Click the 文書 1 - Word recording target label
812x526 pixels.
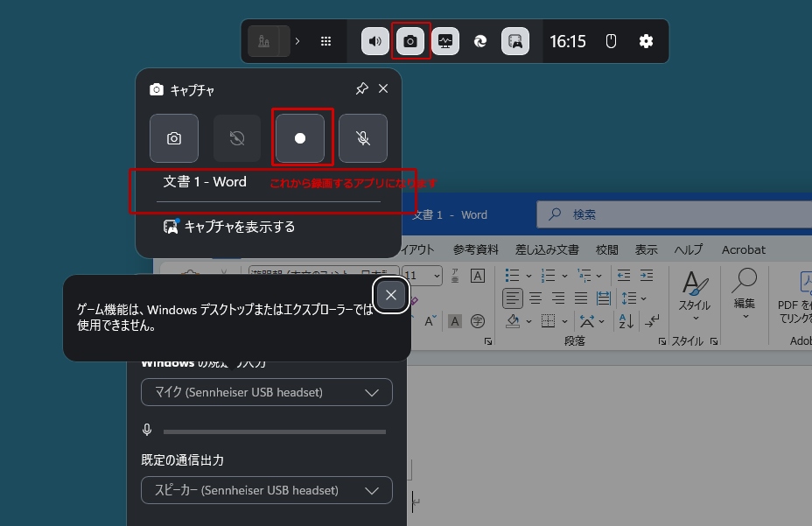click(205, 182)
